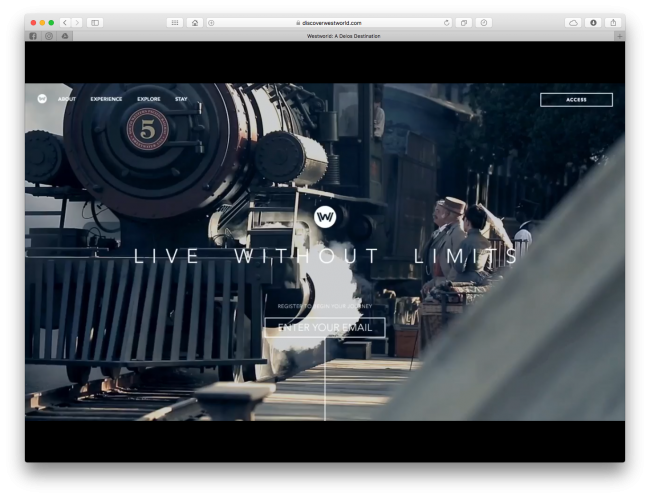Viewport: 650px width, 498px height.
Task: Open the EXPLORE navigation link
Action: 149,99
